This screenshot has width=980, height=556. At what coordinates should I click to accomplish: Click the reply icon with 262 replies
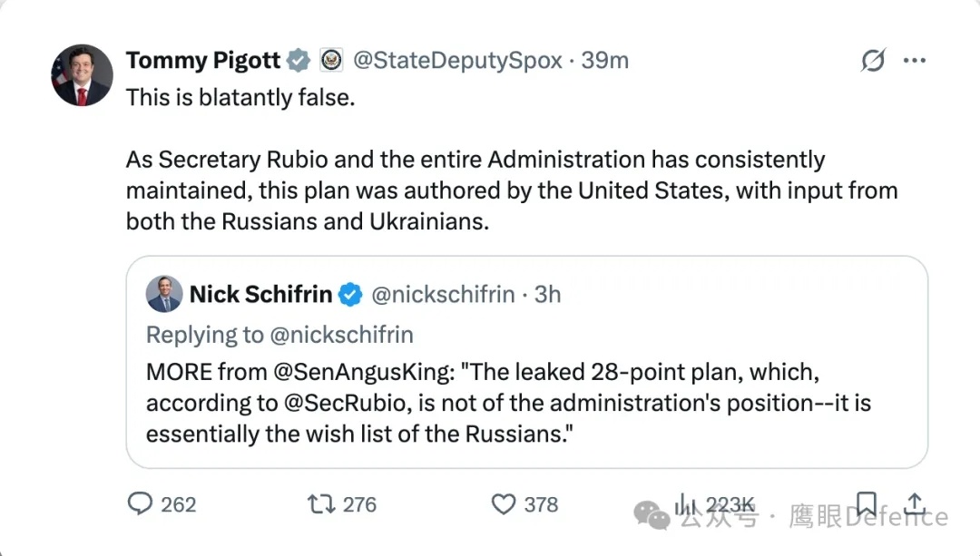tap(140, 503)
